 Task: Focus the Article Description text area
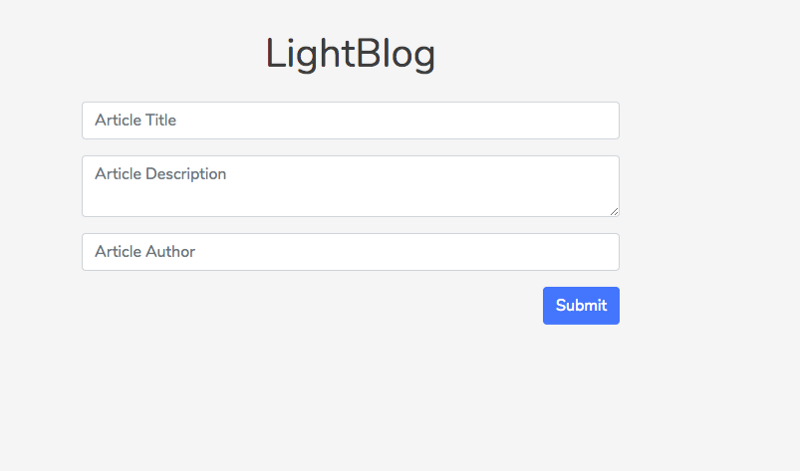coord(350,186)
